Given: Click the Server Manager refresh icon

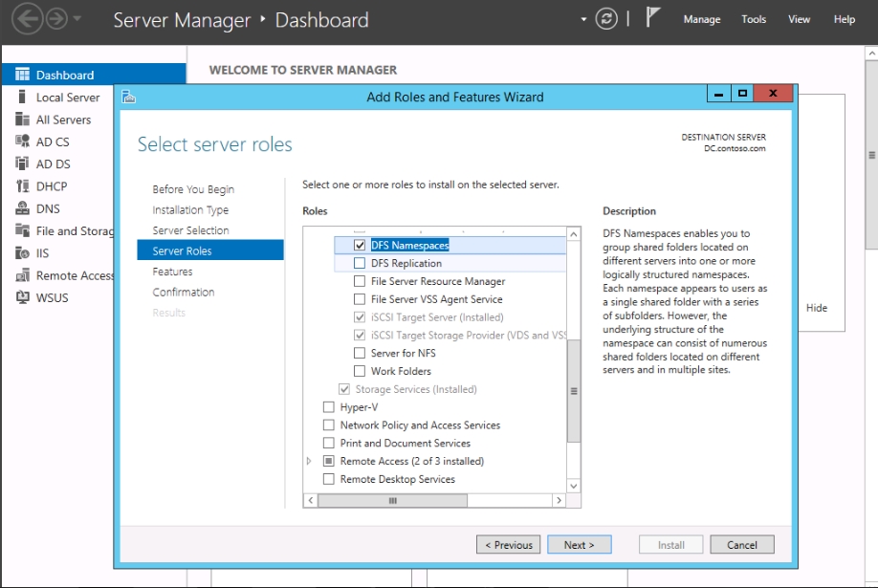Looking at the screenshot, I should click(606, 19).
